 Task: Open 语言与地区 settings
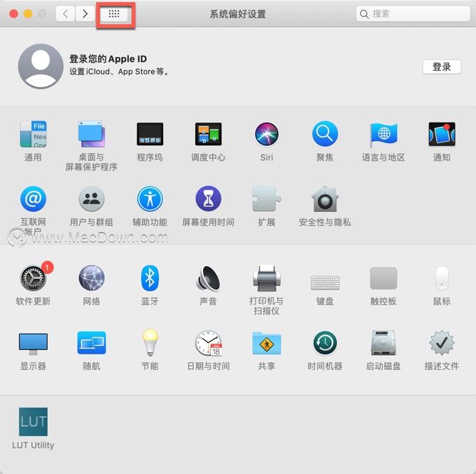[x=383, y=134]
